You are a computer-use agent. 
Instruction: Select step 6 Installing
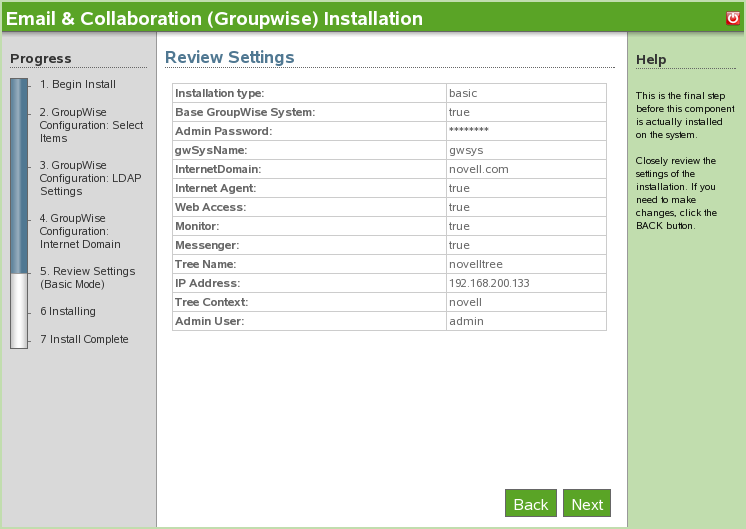coord(68,311)
